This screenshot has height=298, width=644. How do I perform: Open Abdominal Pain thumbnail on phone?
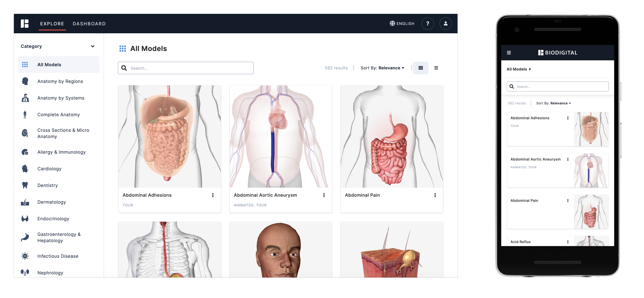click(x=591, y=212)
